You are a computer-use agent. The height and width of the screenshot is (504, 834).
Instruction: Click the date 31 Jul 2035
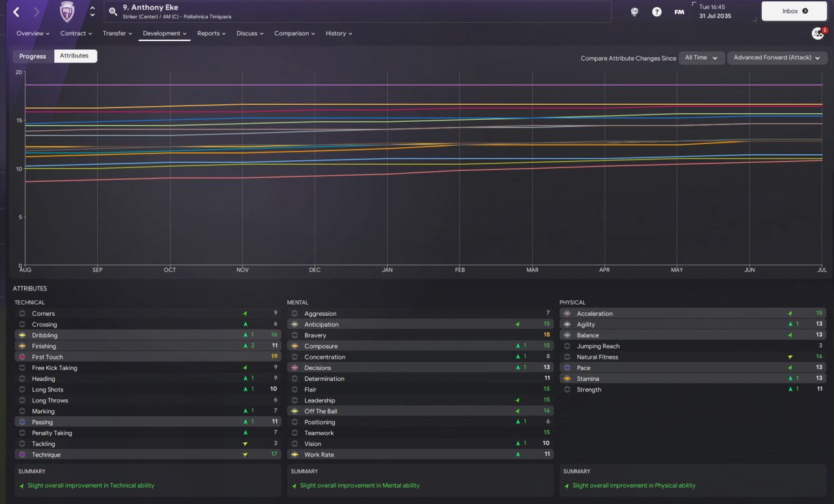pyautogui.click(x=717, y=16)
